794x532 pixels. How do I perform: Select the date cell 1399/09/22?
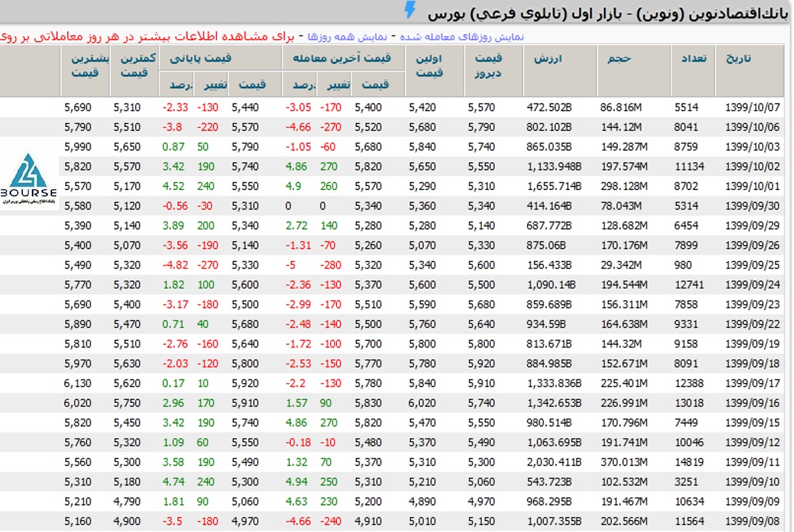click(752, 325)
